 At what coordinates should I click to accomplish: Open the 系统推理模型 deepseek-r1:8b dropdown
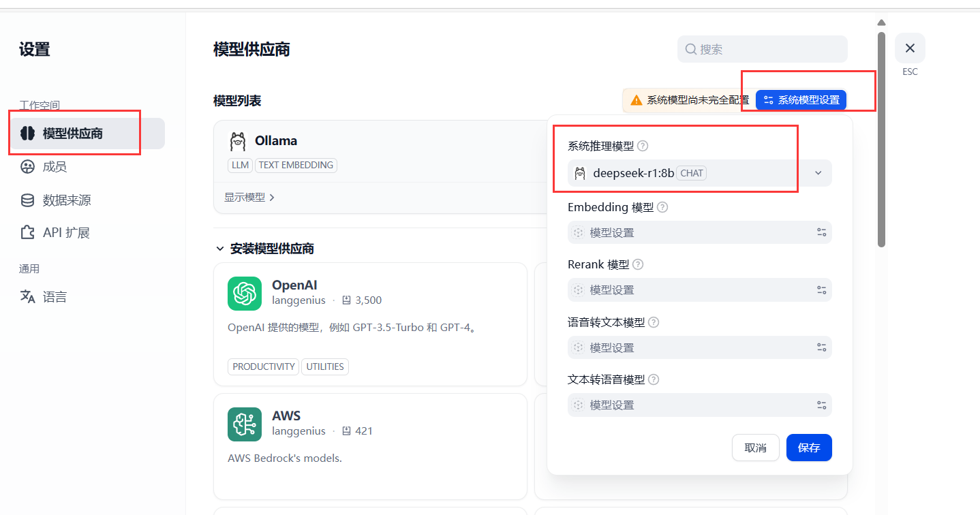point(699,173)
